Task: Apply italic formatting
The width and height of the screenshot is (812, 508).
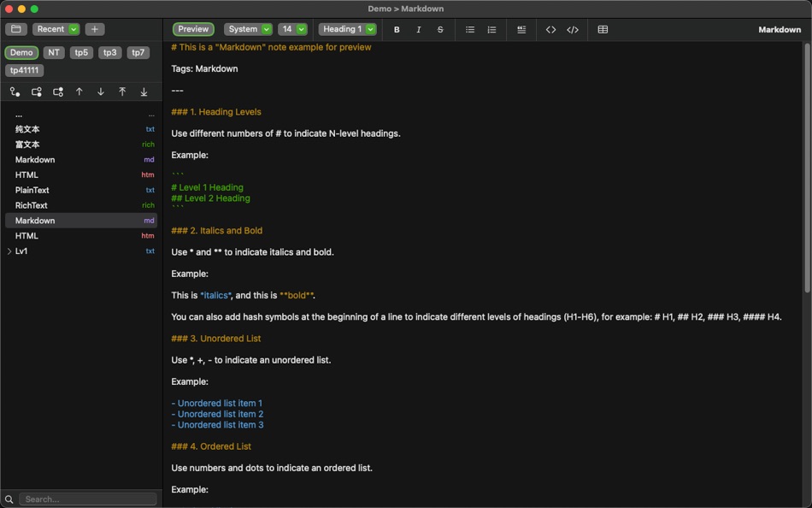Action: [419, 30]
